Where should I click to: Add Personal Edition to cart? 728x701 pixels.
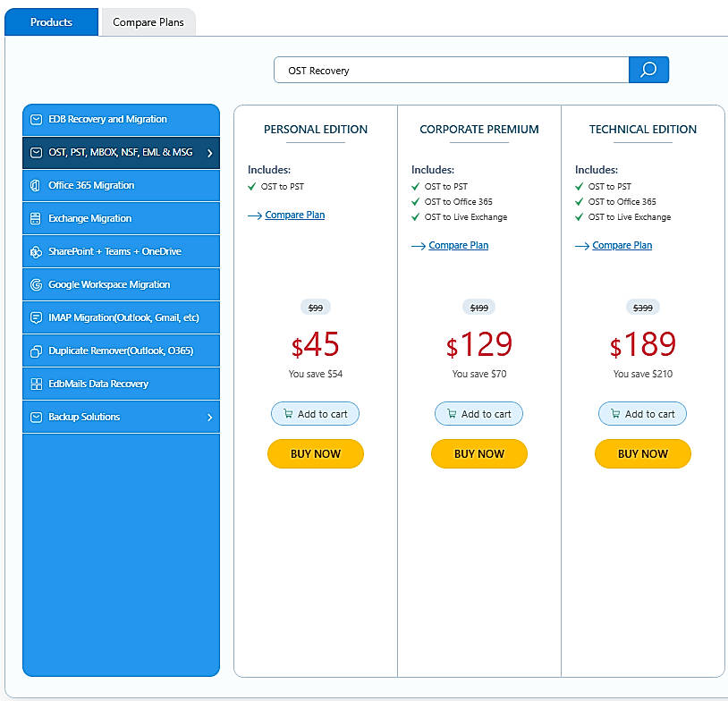315,414
